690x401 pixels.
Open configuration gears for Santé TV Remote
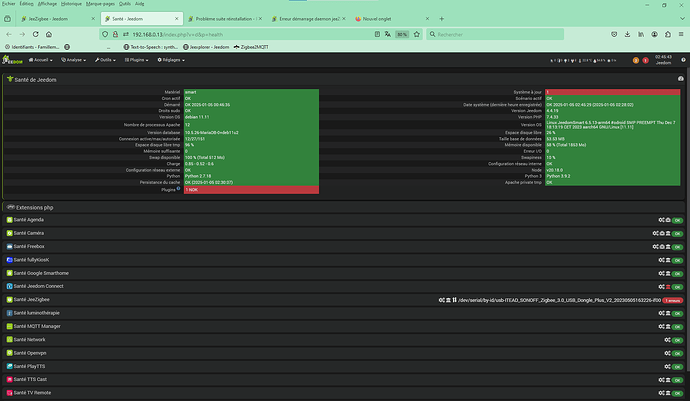click(661, 393)
